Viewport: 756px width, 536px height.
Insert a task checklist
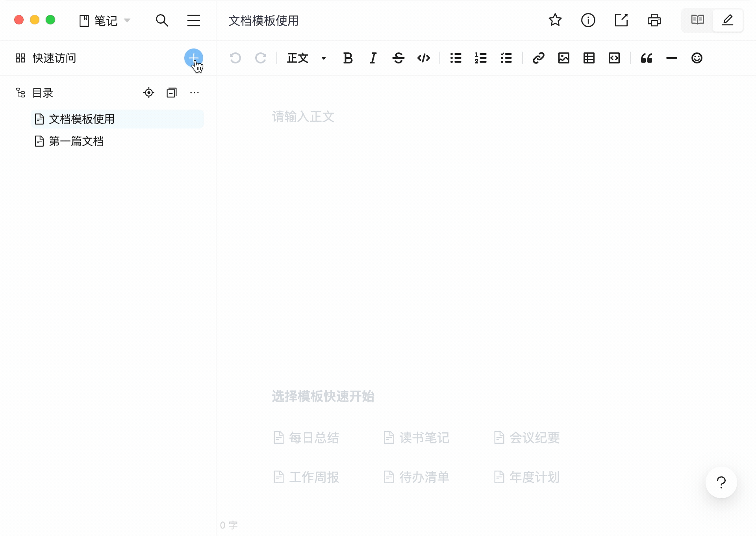[x=506, y=58]
